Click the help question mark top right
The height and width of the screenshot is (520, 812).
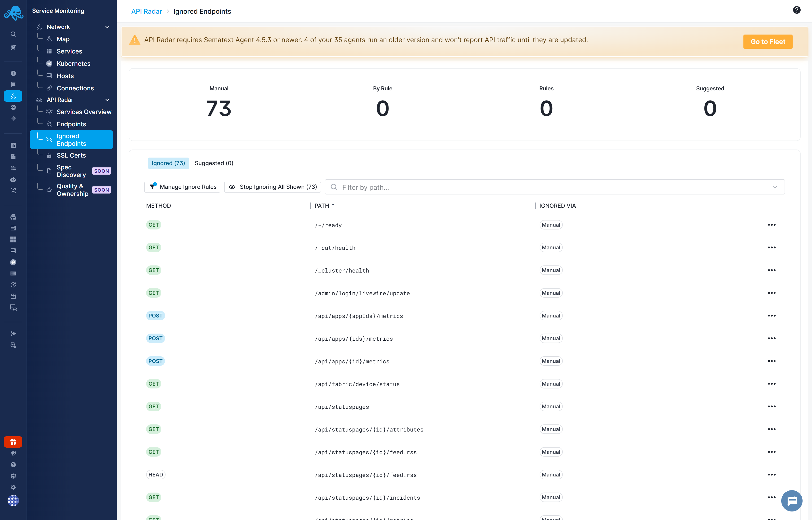point(796,10)
